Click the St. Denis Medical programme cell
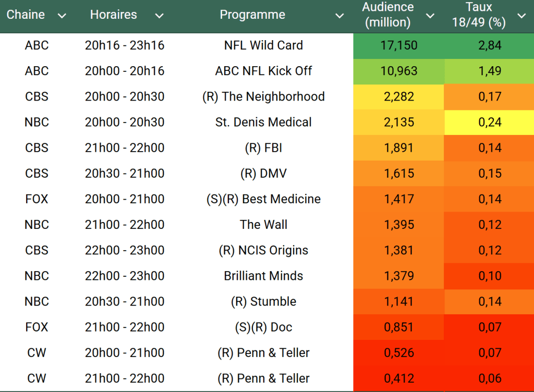The height and width of the screenshot is (392, 534). [x=263, y=122]
